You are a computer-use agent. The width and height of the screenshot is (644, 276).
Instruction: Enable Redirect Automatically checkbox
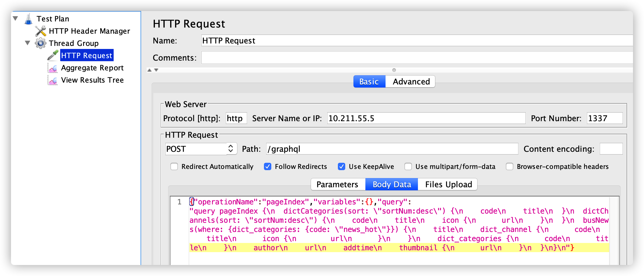(x=174, y=166)
